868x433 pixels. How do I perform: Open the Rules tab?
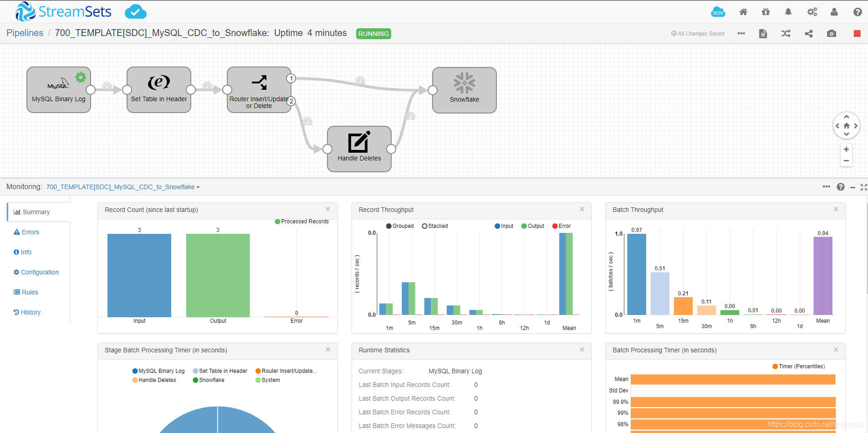(x=26, y=292)
